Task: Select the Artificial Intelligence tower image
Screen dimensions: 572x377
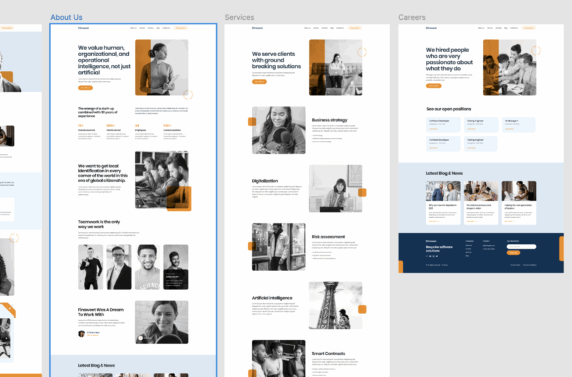Action: pyautogui.click(x=336, y=305)
